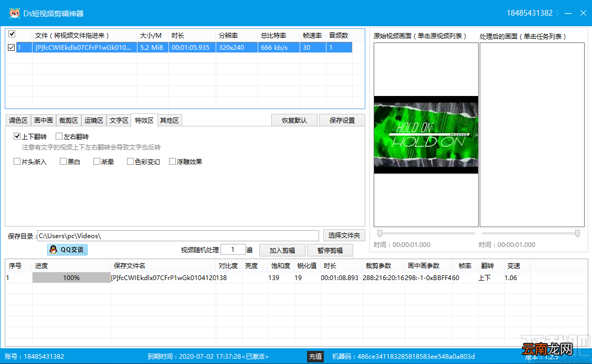The width and height of the screenshot is (592, 364).
Task: Enable the 片头渐入 checkbox
Action: 17,162
